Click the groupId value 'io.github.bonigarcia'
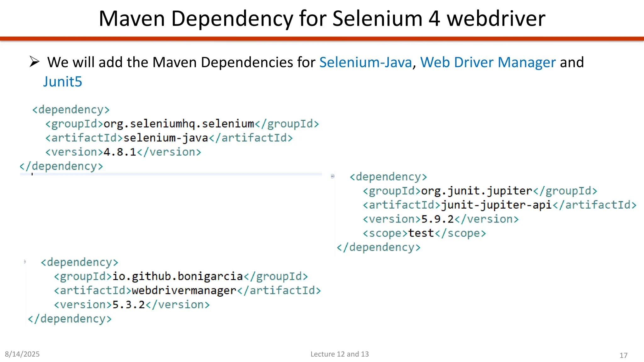 [x=178, y=276]
